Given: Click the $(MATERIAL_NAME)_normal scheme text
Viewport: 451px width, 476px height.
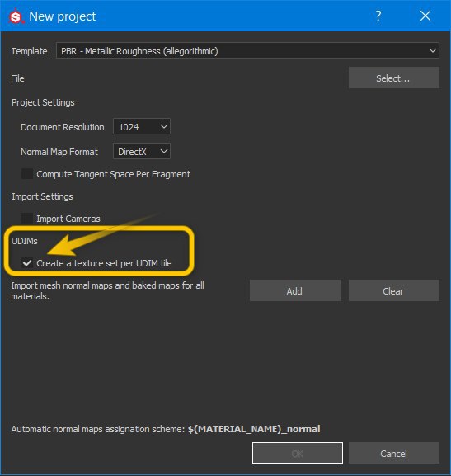Looking at the screenshot, I should coord(254,429).
